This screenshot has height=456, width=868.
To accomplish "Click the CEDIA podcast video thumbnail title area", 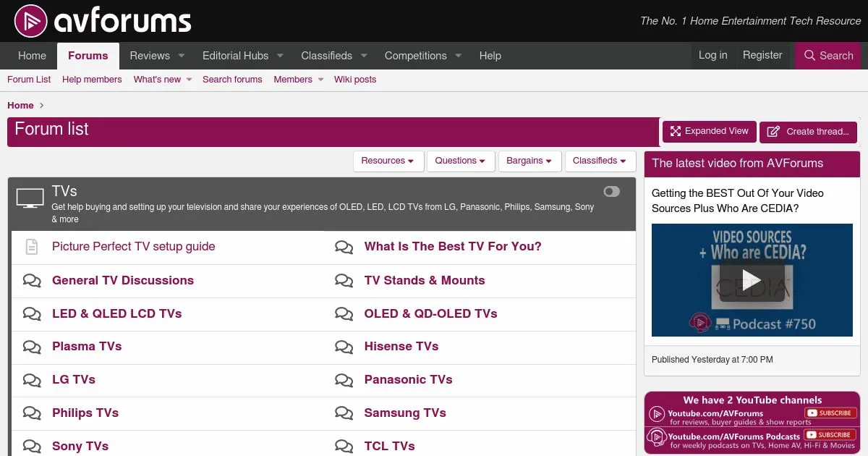I will coord(752,245).
